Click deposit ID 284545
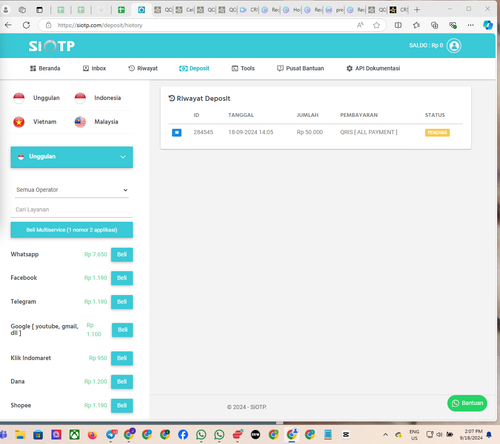 (203, 132)
